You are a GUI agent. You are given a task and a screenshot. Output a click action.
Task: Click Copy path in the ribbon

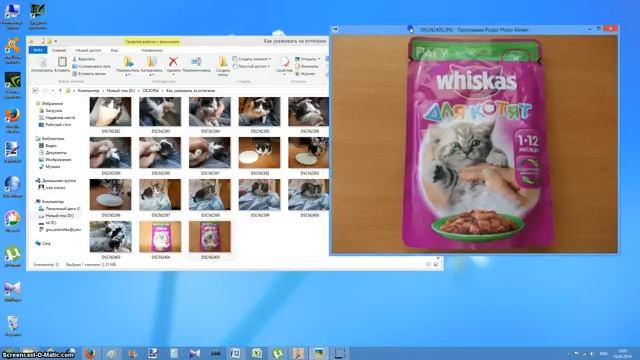[91, 66]
